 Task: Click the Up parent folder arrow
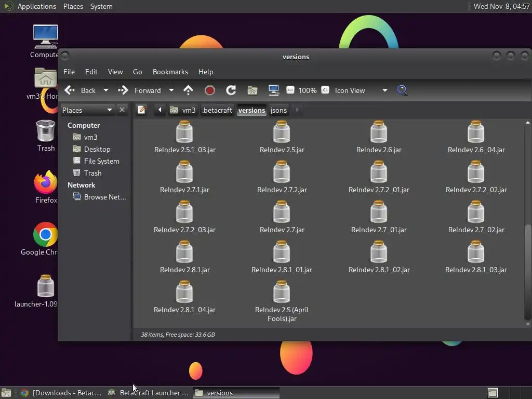188,90
